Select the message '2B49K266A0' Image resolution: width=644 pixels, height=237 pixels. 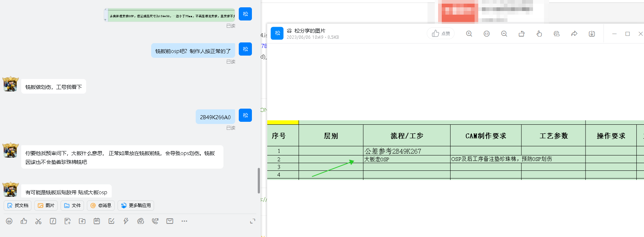click(x=215, y=117)
